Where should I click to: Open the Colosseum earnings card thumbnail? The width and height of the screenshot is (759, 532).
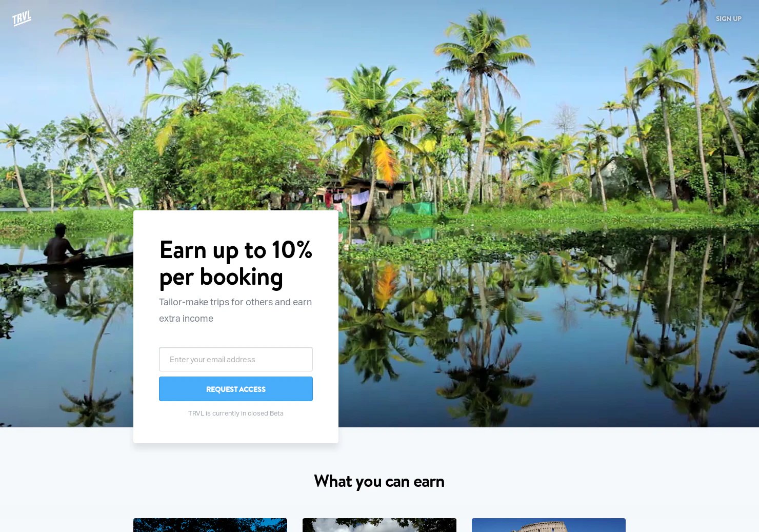(549, 525)
